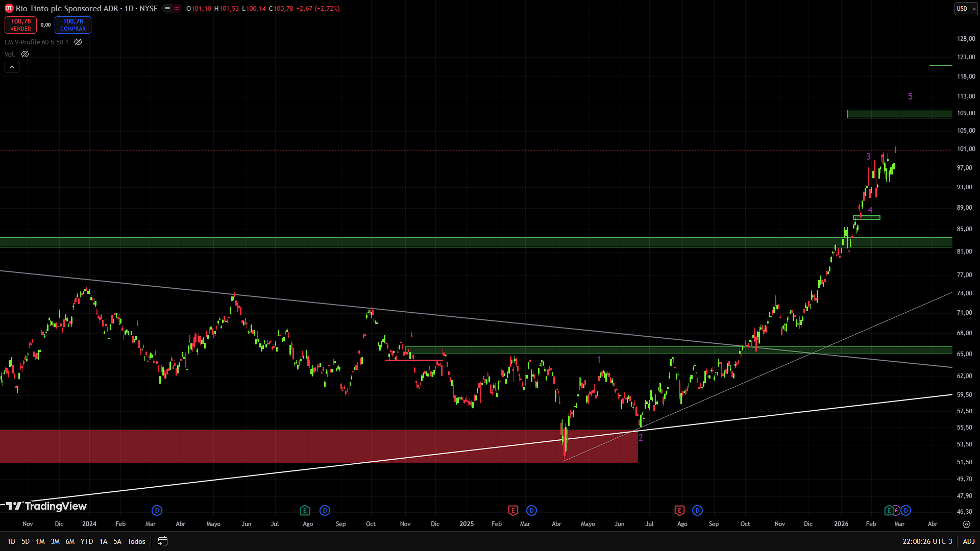The width and height of the screenshot is (980, 551).
Task: Click the blue D dividend marker near Mar 2026
Action: click(905, 510)
